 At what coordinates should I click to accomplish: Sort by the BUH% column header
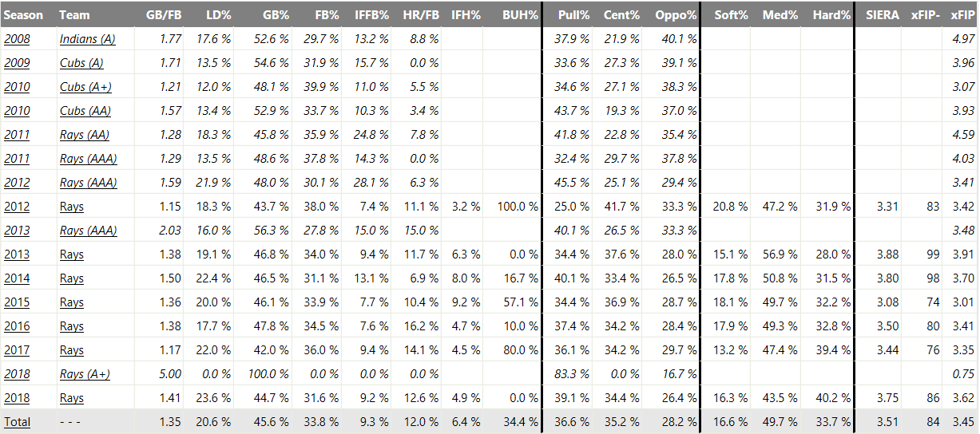click(x=520, y=15)
